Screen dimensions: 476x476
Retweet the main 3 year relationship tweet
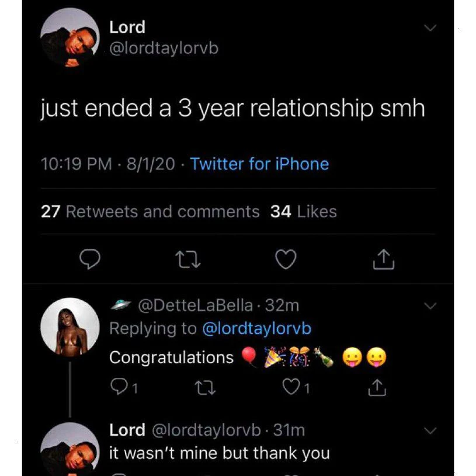(186, 259)
